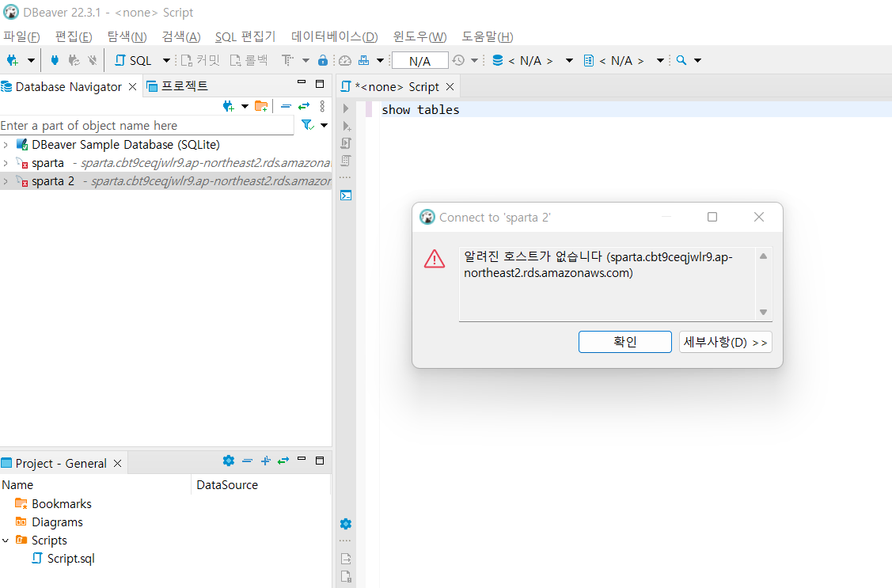Open the SQL button dropdown arrow

[166, 60]
